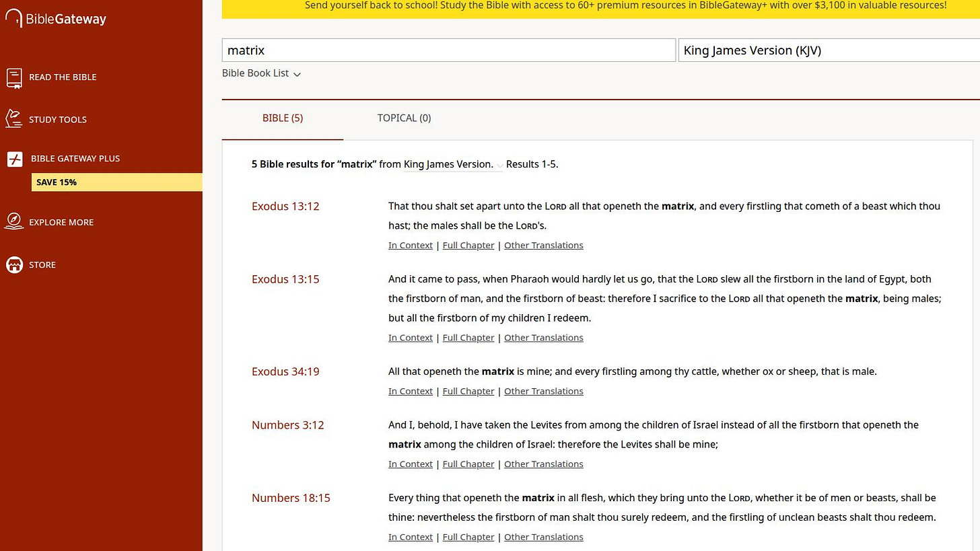
Task: Click the Save 15% banner
Action: (117, 182)
